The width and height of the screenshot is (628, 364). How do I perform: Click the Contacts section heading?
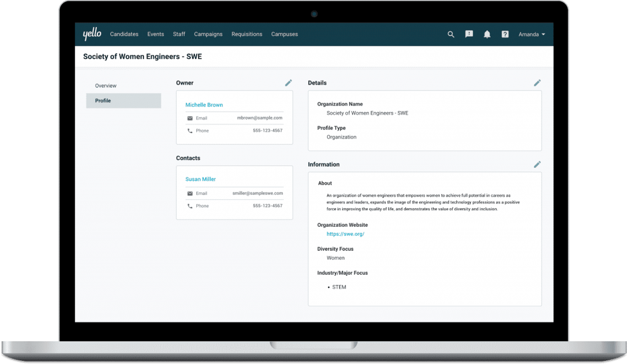click(188, 158)
